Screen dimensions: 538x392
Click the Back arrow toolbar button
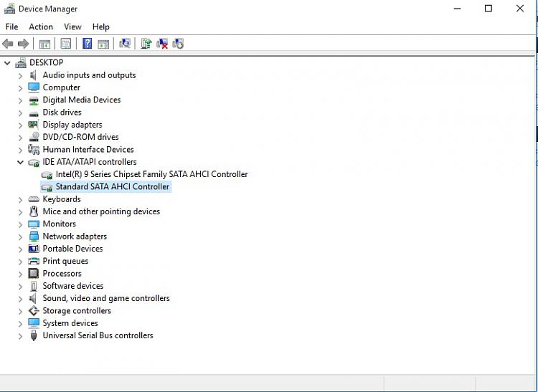click(x=8, y=44)
